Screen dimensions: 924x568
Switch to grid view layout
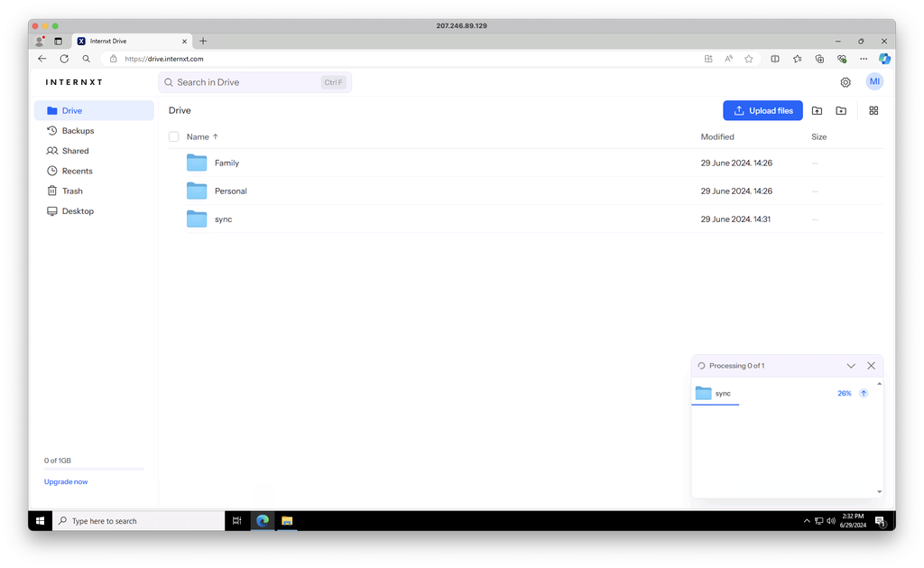point(873,110)
